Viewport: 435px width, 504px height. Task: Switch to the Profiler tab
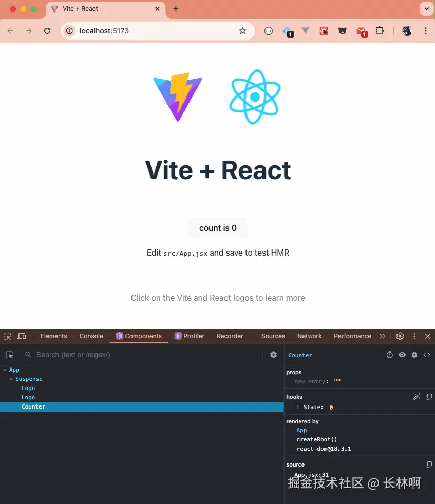(190, 336)
